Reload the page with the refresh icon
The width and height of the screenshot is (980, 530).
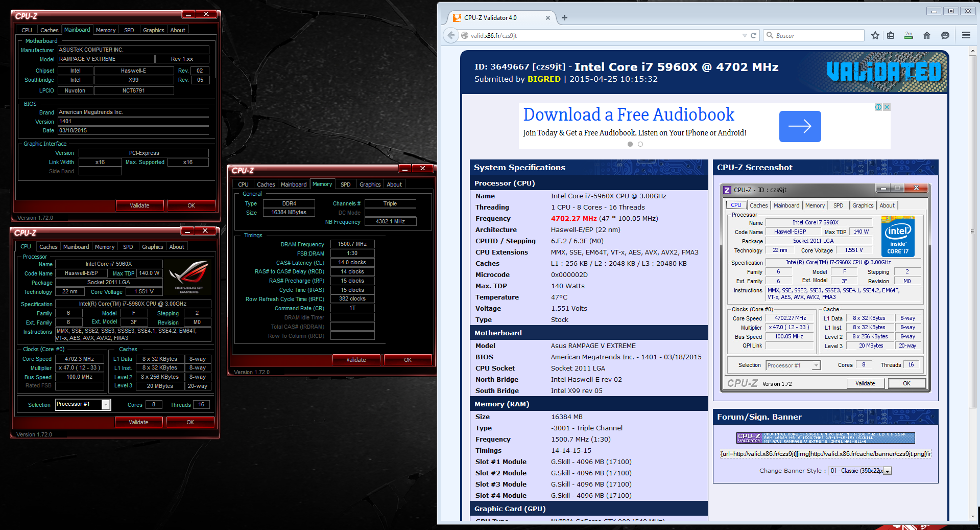coord(753,35)
